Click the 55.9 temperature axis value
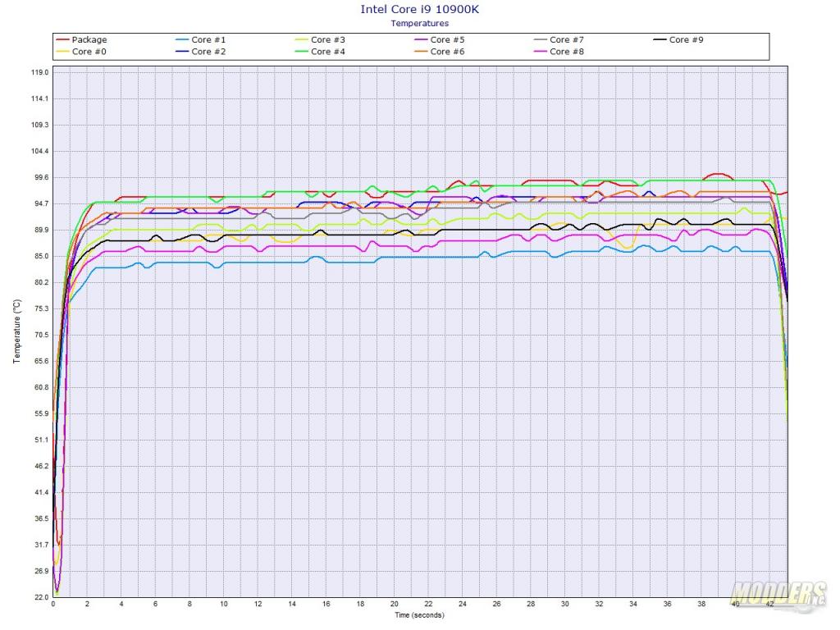Image resolution: width=840 pixels, height=630 pixels. click(x=41, y=413)
